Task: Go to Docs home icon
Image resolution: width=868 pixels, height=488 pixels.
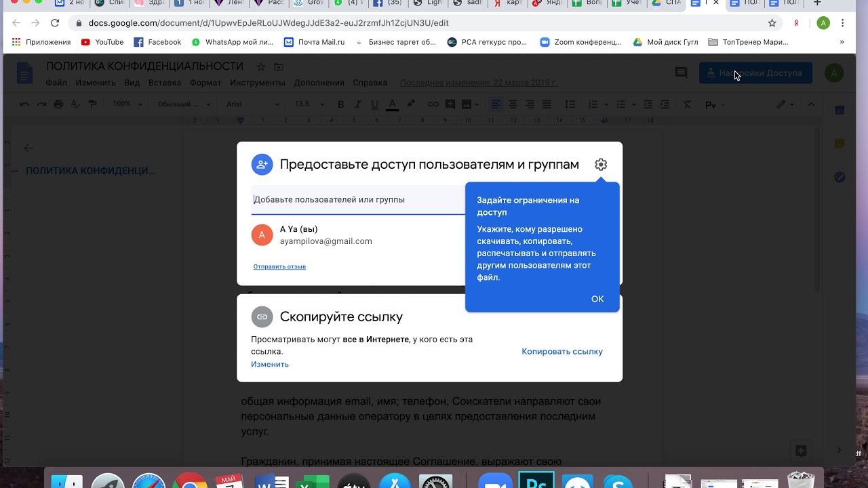Action: [x=24, y=73]
